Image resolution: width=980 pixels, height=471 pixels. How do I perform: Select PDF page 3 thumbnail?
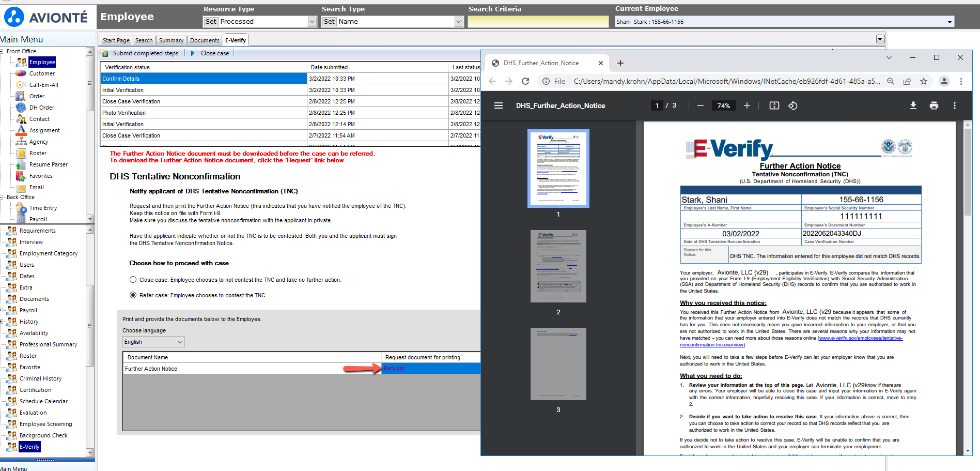coord(558,364)
